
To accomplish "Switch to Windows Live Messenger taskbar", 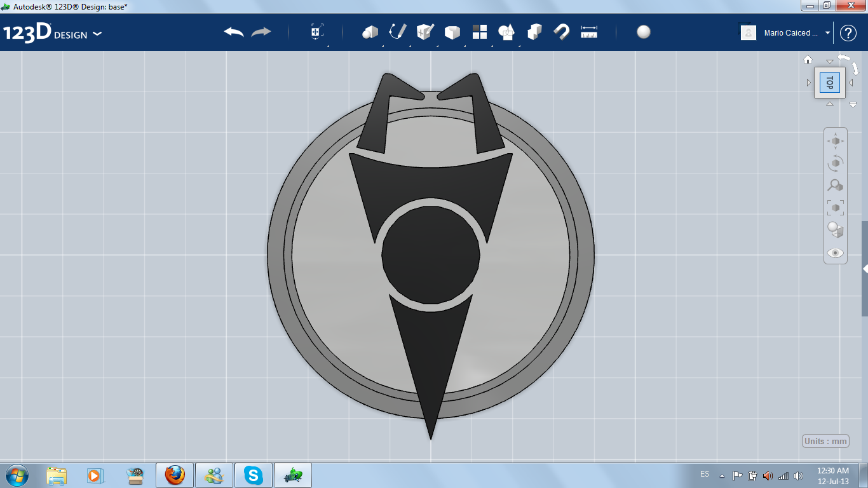I will tap(214, 475).
